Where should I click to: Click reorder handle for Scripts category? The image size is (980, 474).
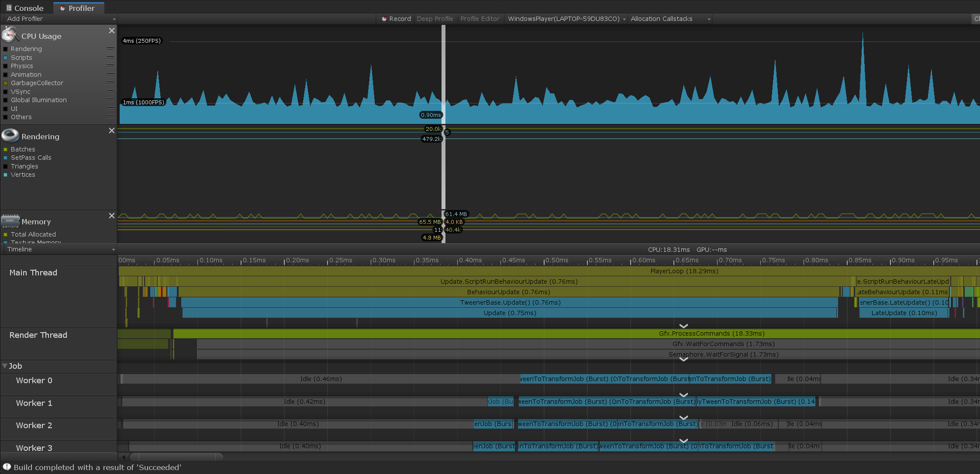click(x=110, y=57)
